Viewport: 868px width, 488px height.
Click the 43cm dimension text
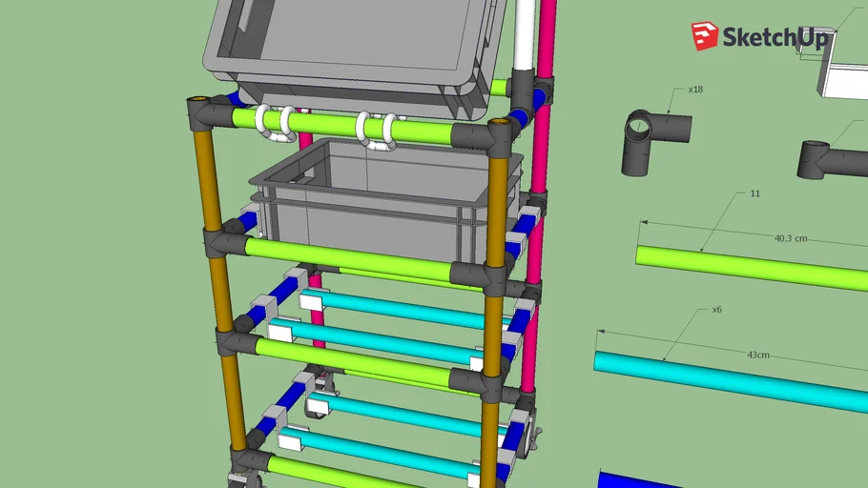758,355
